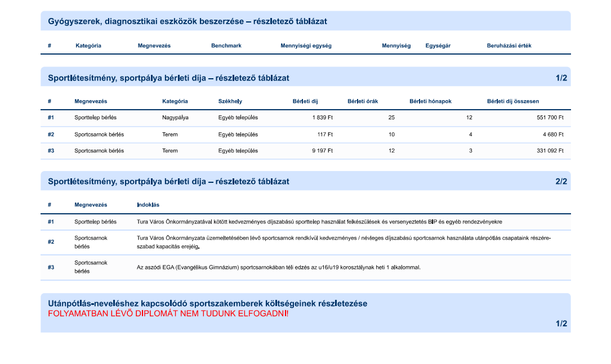Select 'Sporttelep bérlés' in the 1/2 table

(x=95, y=118)
